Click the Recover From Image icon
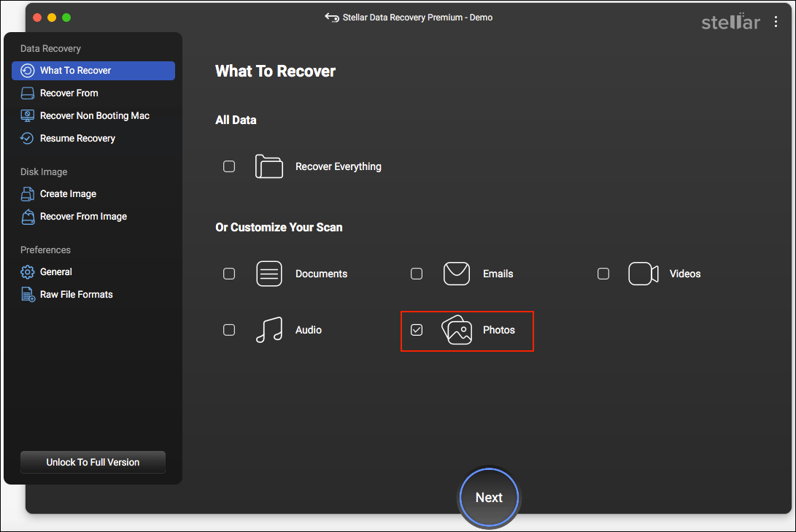The height and width of the screenshot is (532, 796). click(28, 217)
